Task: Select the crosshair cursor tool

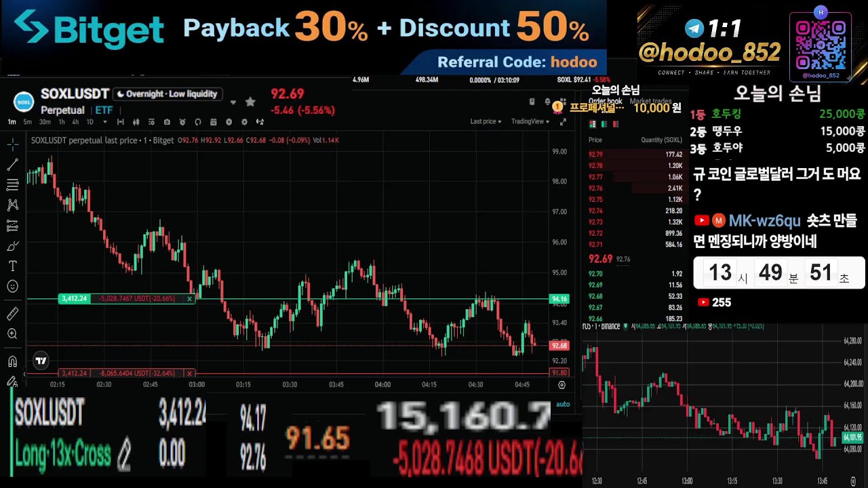Action: click(12, 144)
